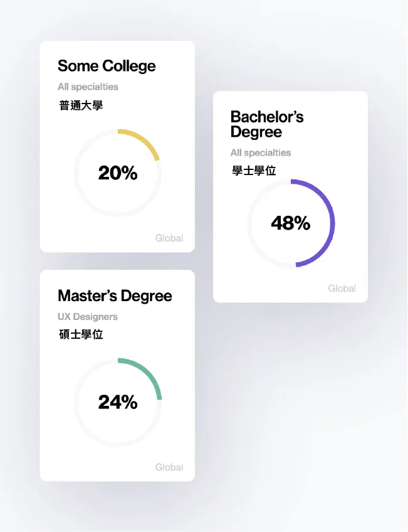Click the purple progress arc
408x532 pixels.
tap(332, 223)
